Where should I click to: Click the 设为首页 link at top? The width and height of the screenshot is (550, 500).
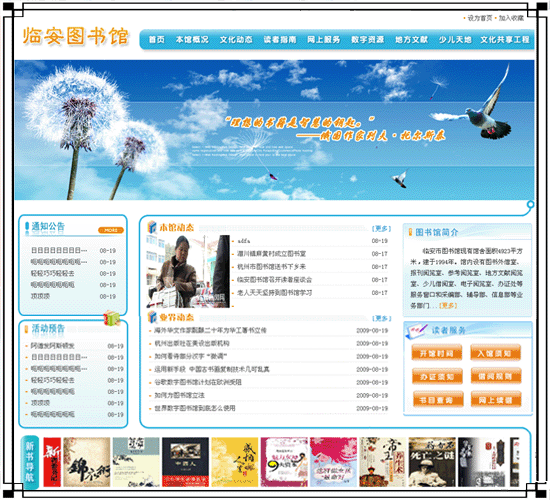pos(480,18)
